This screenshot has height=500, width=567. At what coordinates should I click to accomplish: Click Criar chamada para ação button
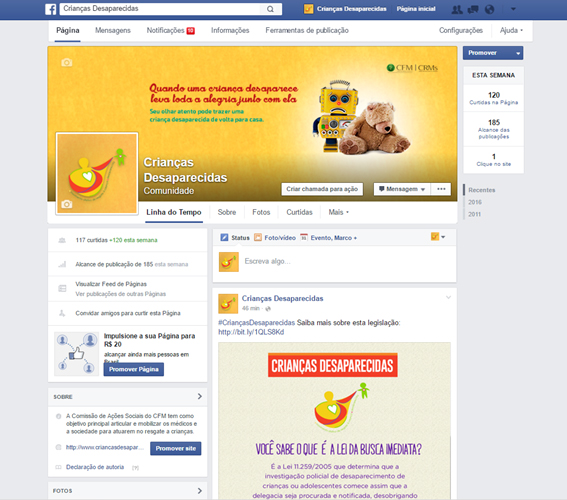pyautogui.click(x=322, y=189)
